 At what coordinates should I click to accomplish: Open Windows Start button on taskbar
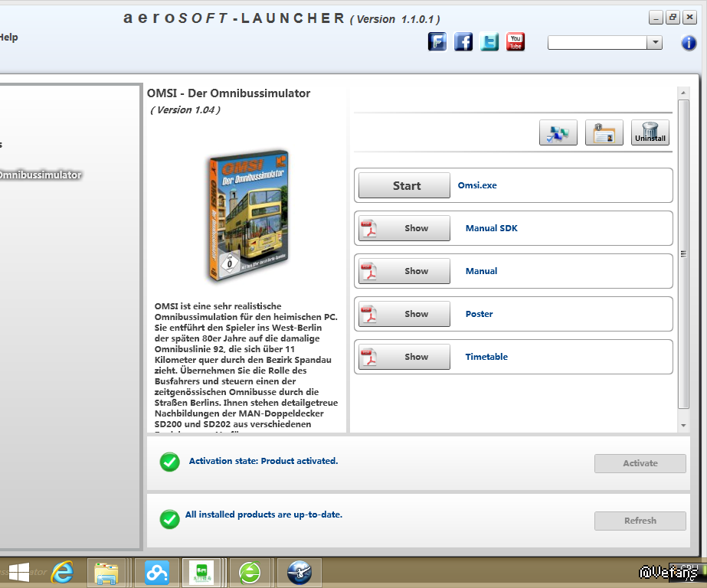tap(19, 572)
